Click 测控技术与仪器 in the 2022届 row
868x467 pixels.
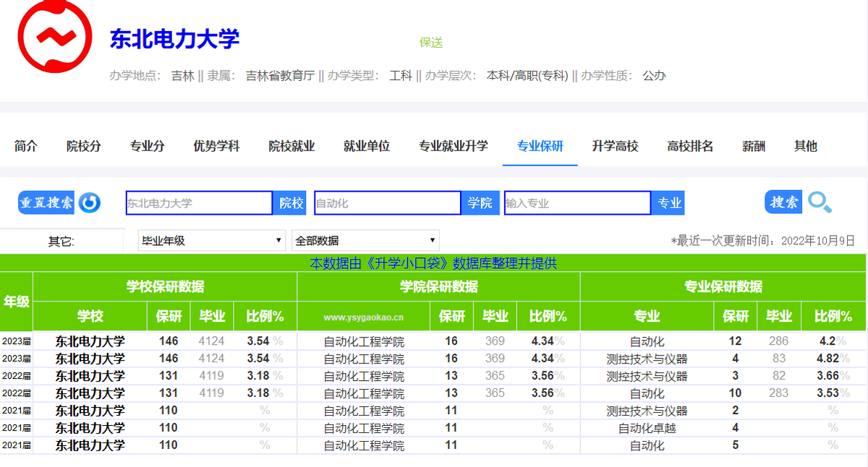647,376
